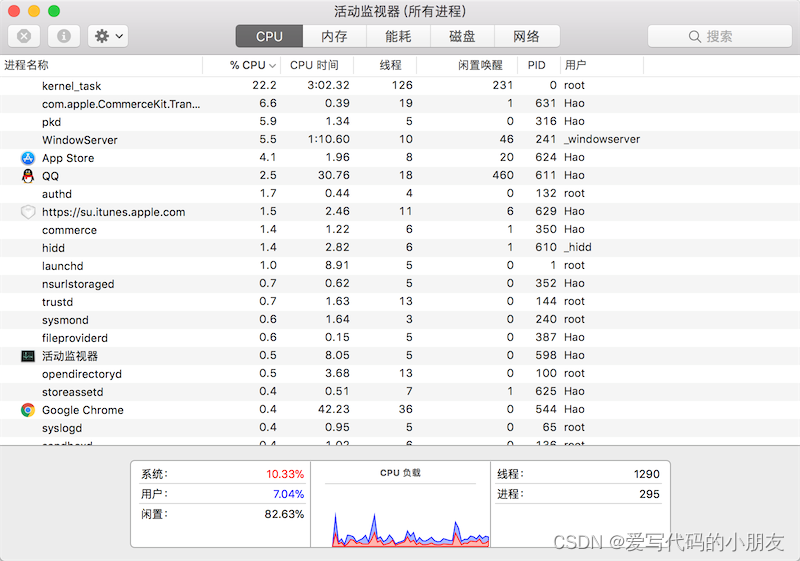Click the _hidd user cell
Viewport: 800px width, 561px height.
578,247
